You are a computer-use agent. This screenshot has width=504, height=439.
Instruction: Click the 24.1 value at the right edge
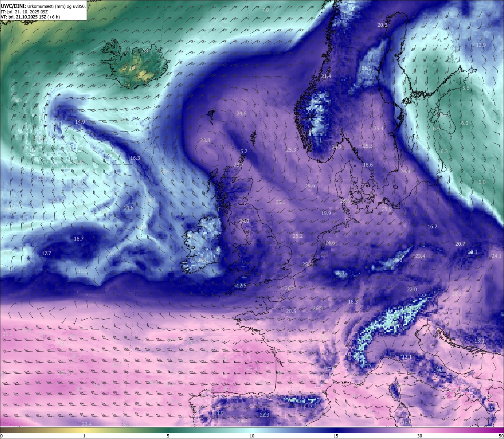pos(497,256)
